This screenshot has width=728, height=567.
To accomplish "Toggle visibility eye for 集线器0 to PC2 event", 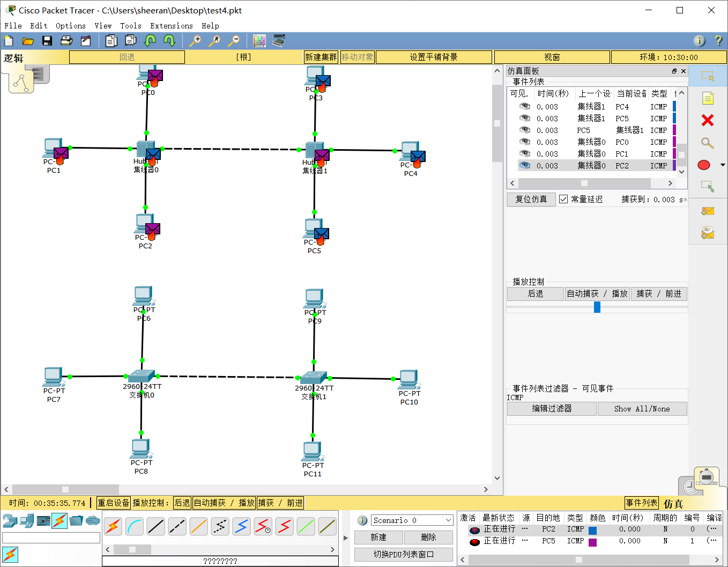I will (525, 165).
